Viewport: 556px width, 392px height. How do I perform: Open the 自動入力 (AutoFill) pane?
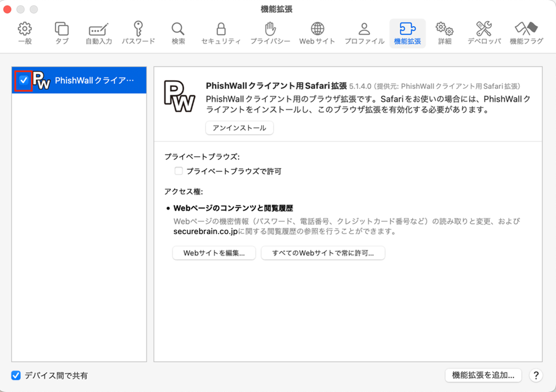coord(99,33)
